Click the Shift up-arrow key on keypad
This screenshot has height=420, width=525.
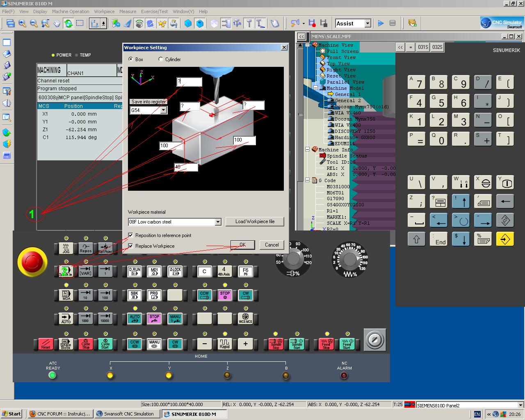[x=416, y=239]
